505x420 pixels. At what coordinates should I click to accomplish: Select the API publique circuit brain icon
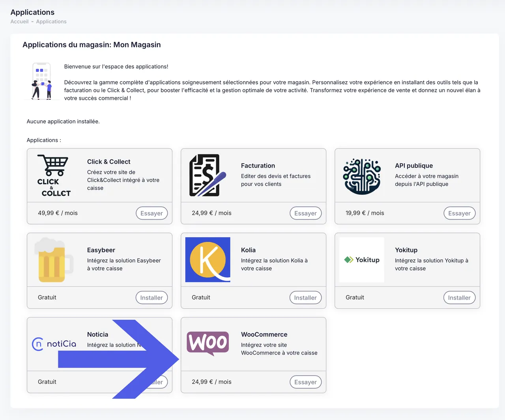[x=362, y=176]
